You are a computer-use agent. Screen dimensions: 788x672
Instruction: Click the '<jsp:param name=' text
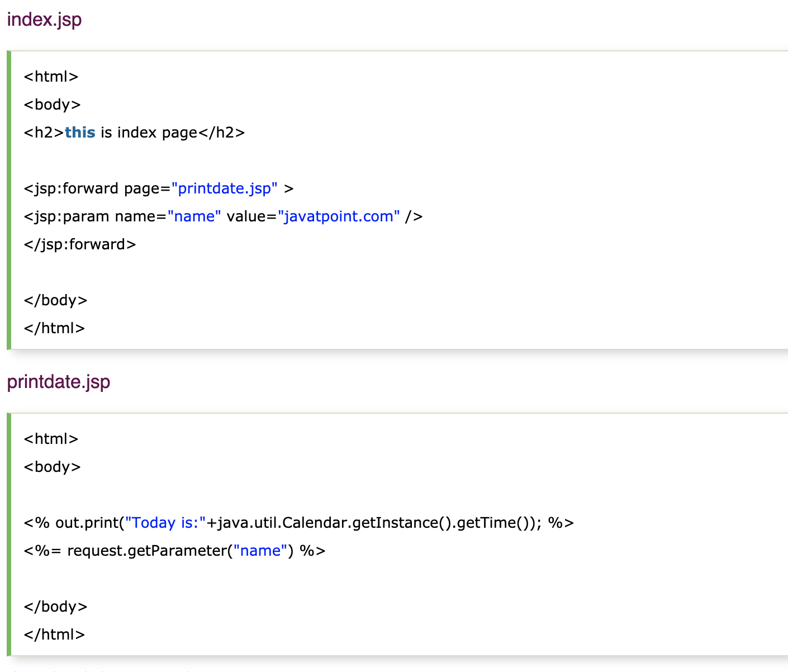96,216
